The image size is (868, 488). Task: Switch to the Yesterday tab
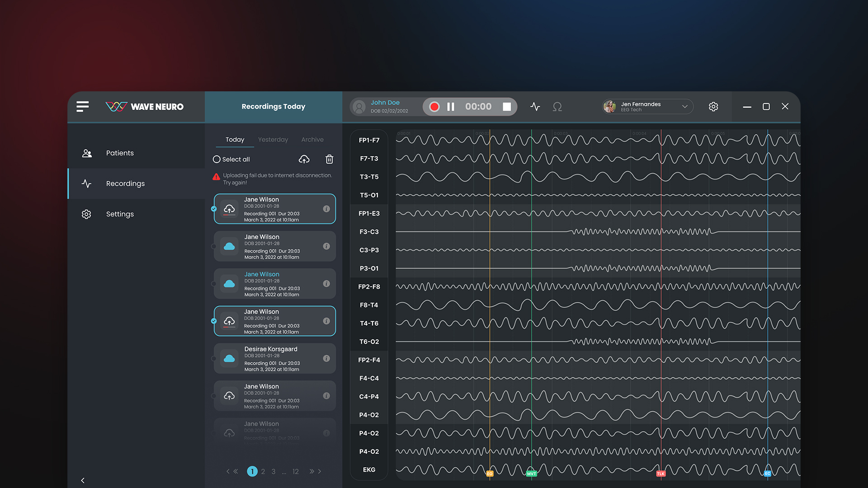coord(273,140)
